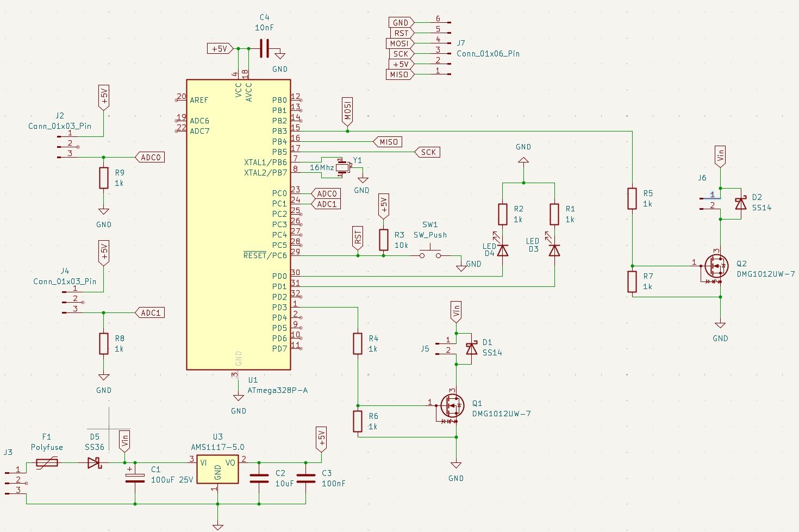Select the D2 SS14 Schottky diode symbol
Image resolution: width=799 pixels, height=532 pixels.
(x=740, y=203)
